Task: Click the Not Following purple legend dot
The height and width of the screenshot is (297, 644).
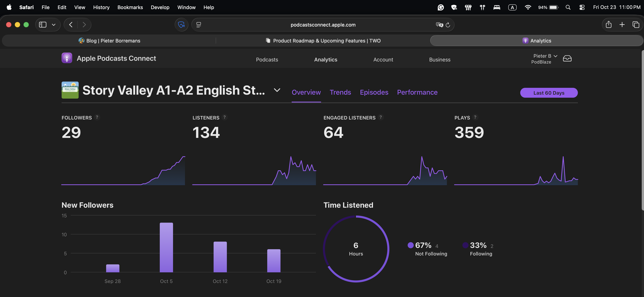Action: coord(411,245)
